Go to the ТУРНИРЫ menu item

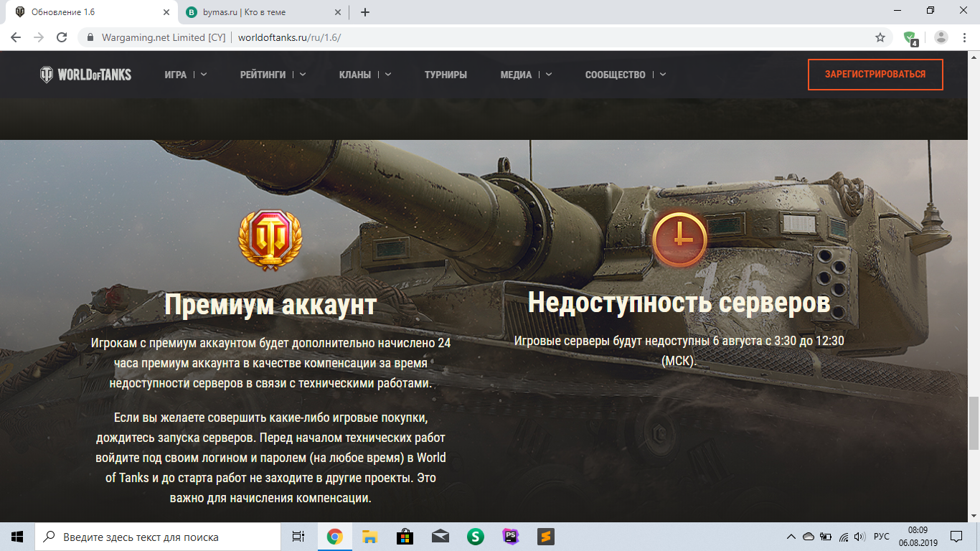tap(446, 75)
